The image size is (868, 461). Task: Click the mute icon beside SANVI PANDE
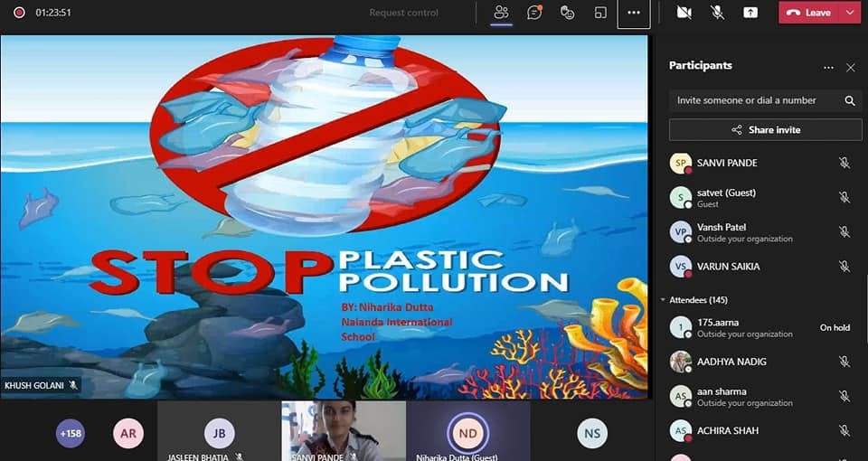point(844,163)
